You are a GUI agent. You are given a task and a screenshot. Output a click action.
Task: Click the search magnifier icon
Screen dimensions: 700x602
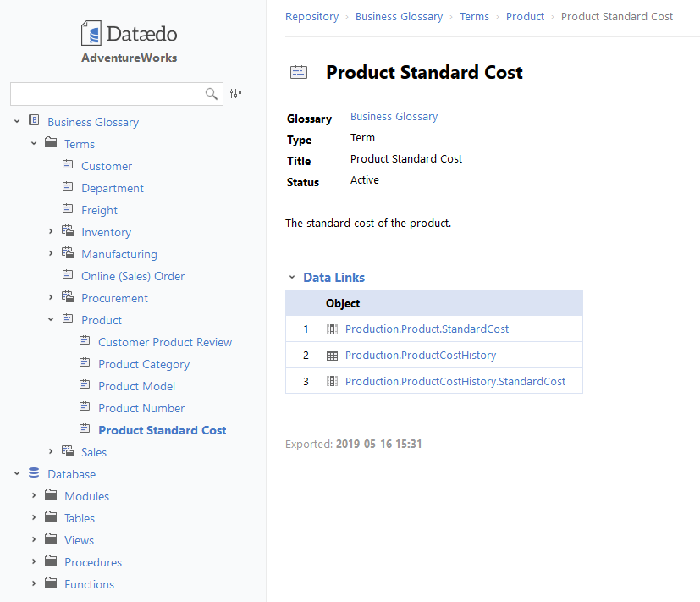[212, 94]
